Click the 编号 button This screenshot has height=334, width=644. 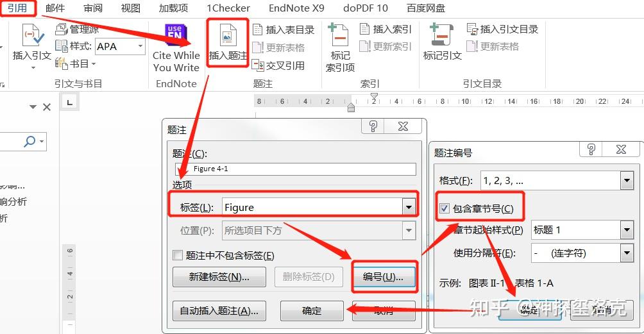[383, 277]
